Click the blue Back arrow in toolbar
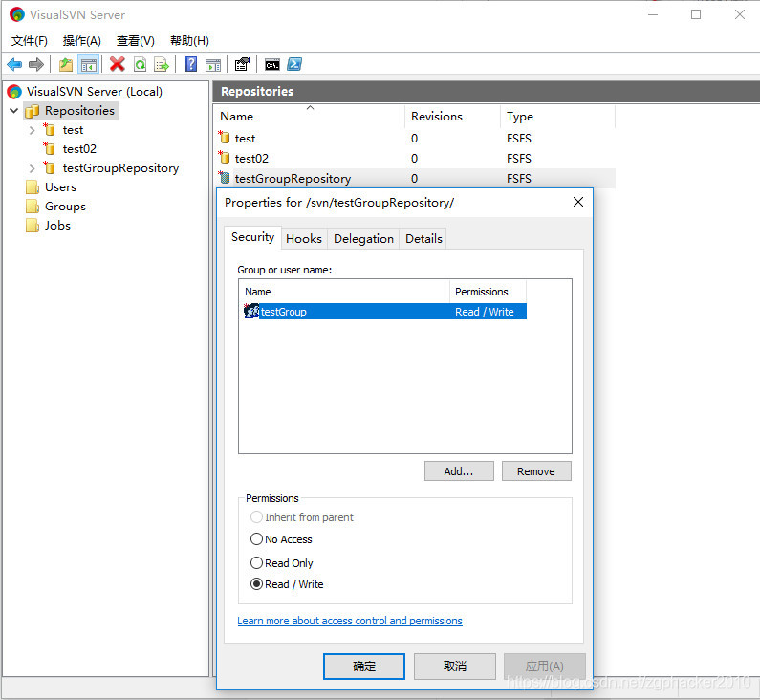Image resolution: width=760 pixels, height=700 pixels. coord(14,64)
